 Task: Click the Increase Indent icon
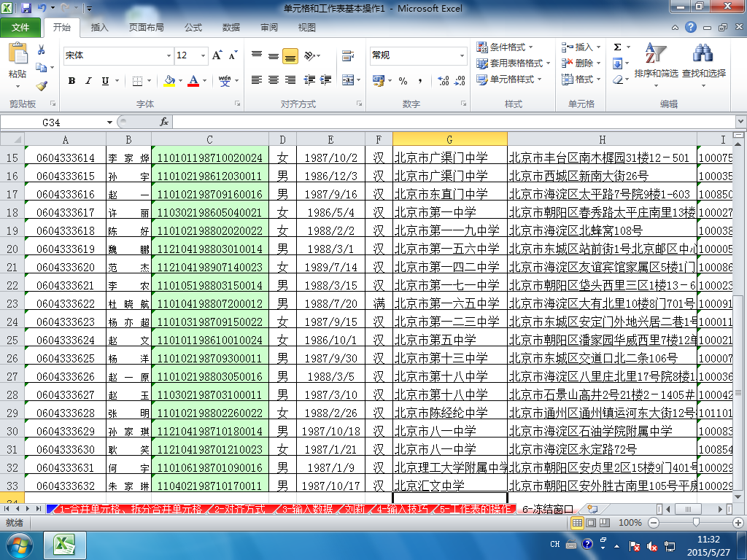326,80
